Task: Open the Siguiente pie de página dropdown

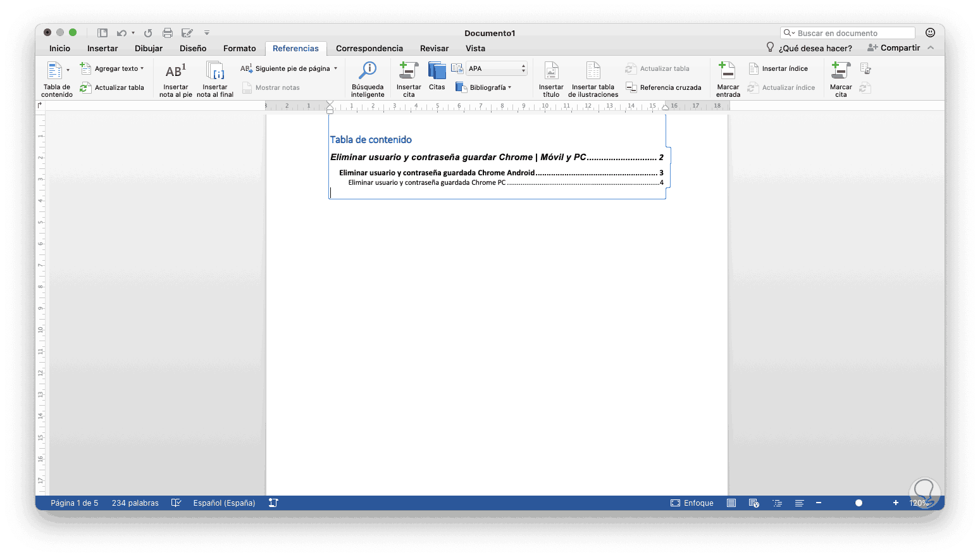Action: click(x=296, y=69)
